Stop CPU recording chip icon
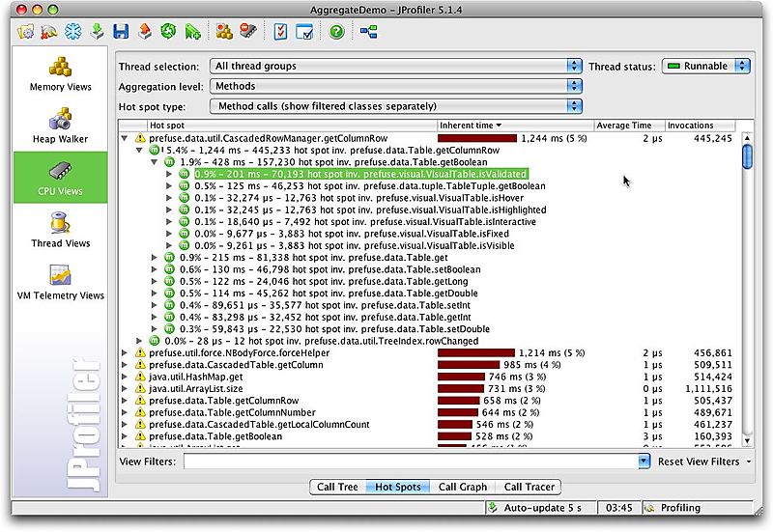The width and height of the screenshot is (773, 532). pos(248,32)
